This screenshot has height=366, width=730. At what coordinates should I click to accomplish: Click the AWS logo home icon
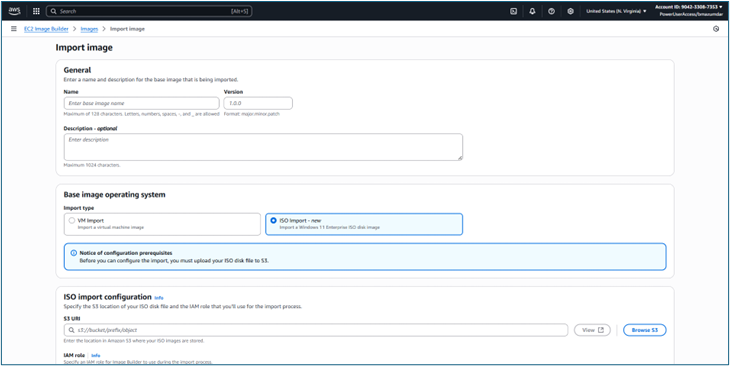coord(14,11)
